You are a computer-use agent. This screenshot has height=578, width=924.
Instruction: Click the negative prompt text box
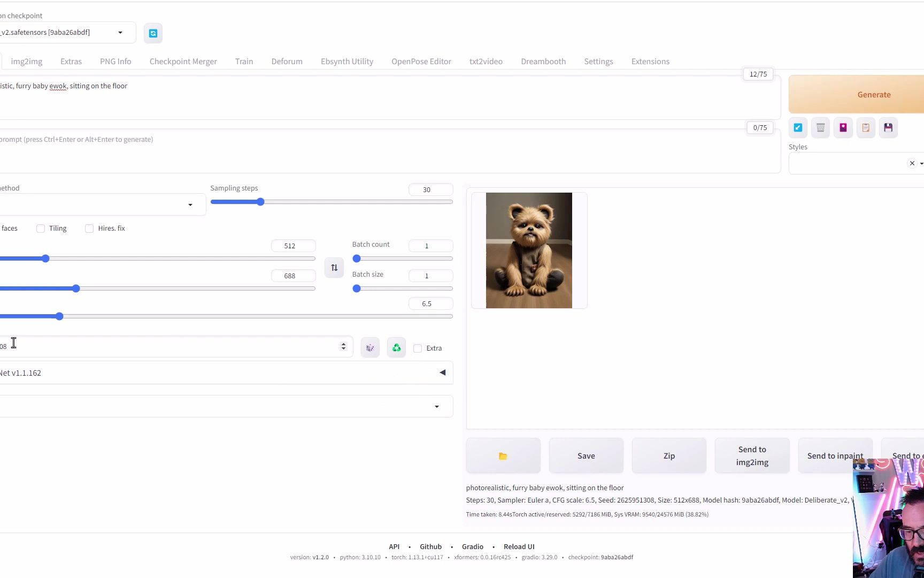pos(389,151)
